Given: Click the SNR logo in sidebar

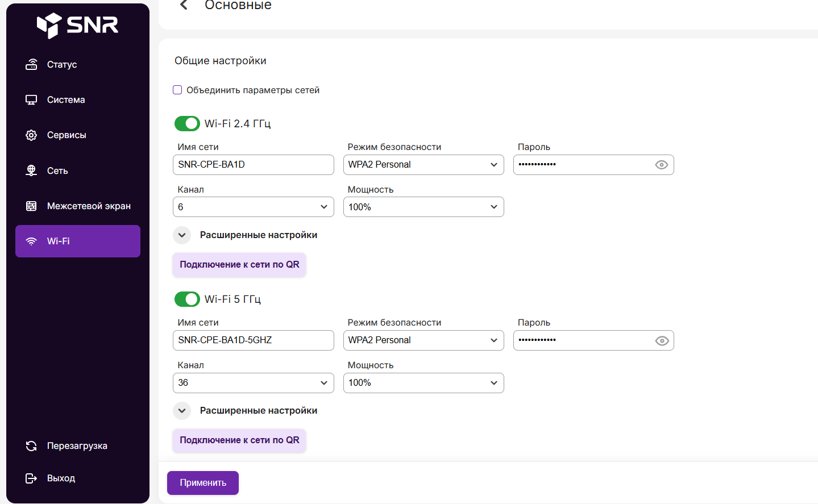Looking at the screenshot, I should (x=77, y=25).
